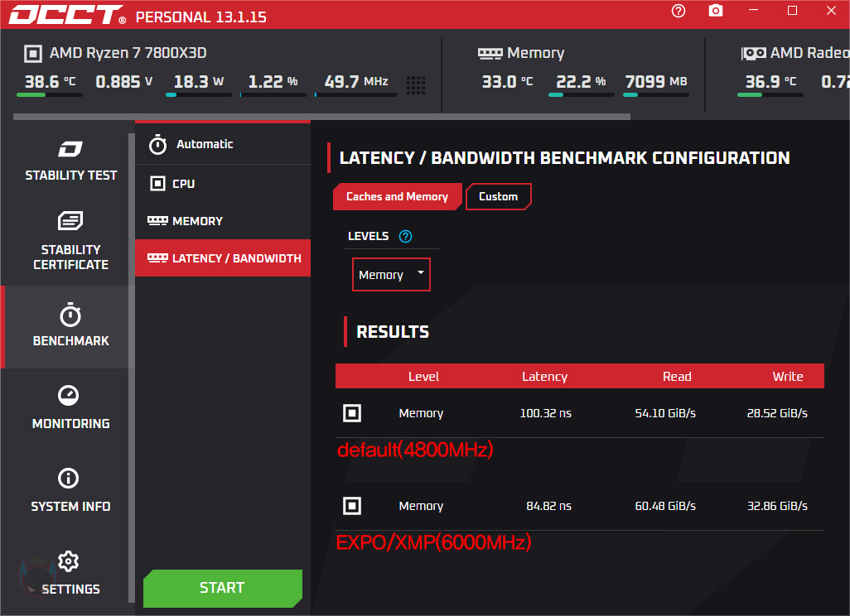Select the Automatic benchmark option
850x616 pixels.
(223, 144)
